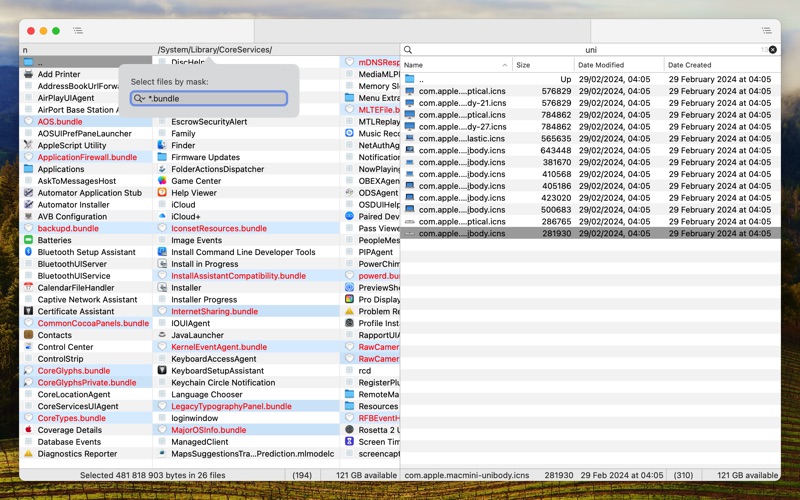Click the Menu Extras folder icon
Image resolution: width=800 pixels, height=500 pixels.
pyautogui.click(x=349, y=98)
